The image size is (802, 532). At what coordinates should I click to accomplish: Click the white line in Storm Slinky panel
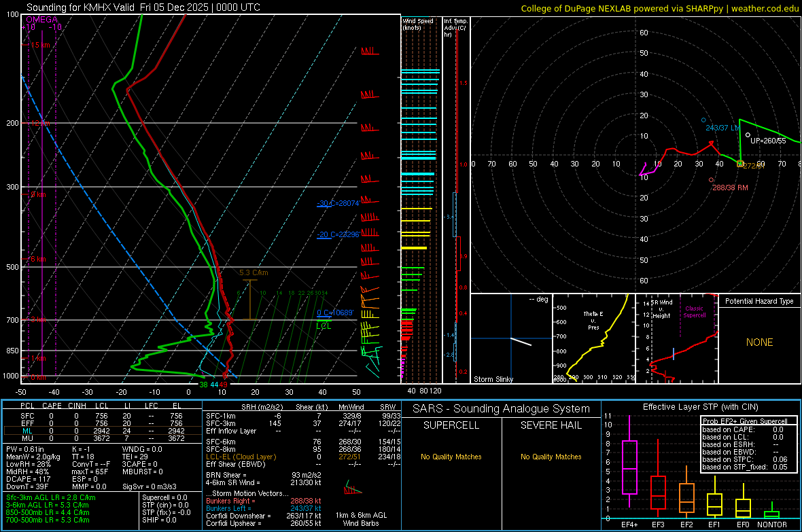pos(521,342)
